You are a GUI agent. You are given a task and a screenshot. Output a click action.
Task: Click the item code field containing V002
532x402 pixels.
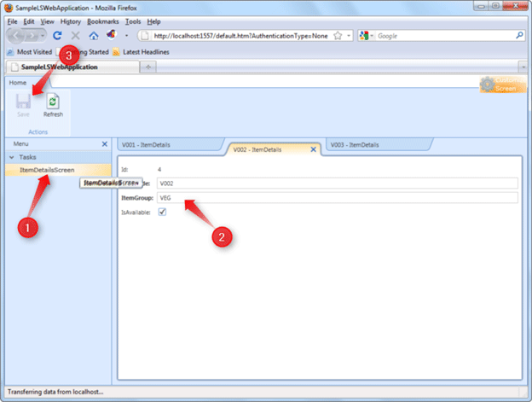point(338,183)
